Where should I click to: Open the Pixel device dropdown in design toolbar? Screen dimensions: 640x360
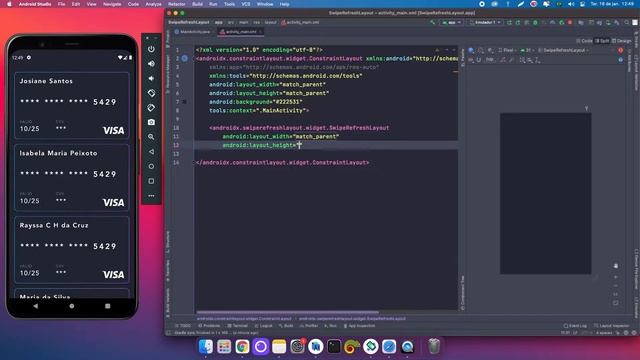click(507, 50)
